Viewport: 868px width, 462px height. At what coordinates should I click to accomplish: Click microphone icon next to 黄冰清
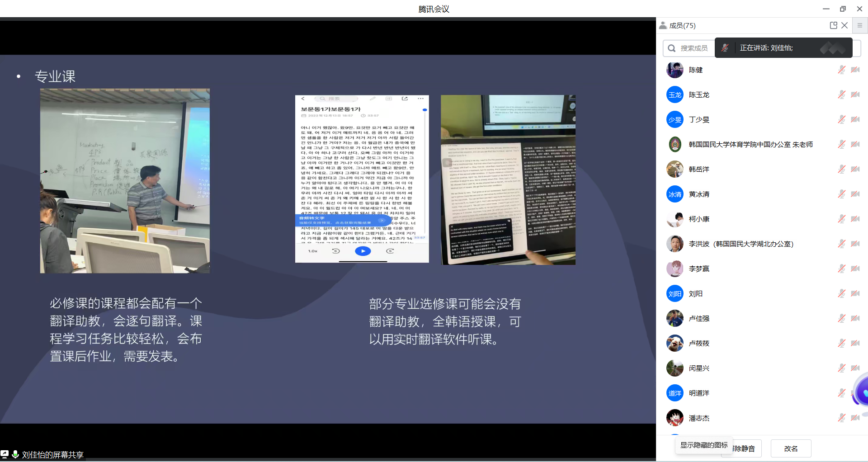(x=841, y=194)
